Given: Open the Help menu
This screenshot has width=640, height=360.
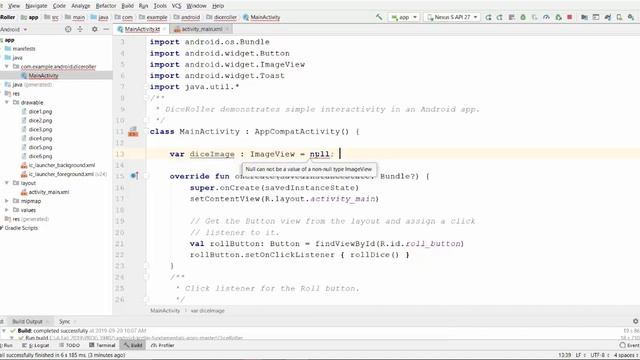Looking at the screenshot, I should pos(218,6).
